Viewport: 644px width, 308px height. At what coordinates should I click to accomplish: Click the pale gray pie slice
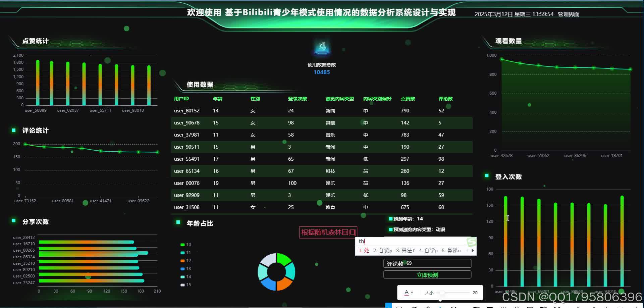point(268,260)
